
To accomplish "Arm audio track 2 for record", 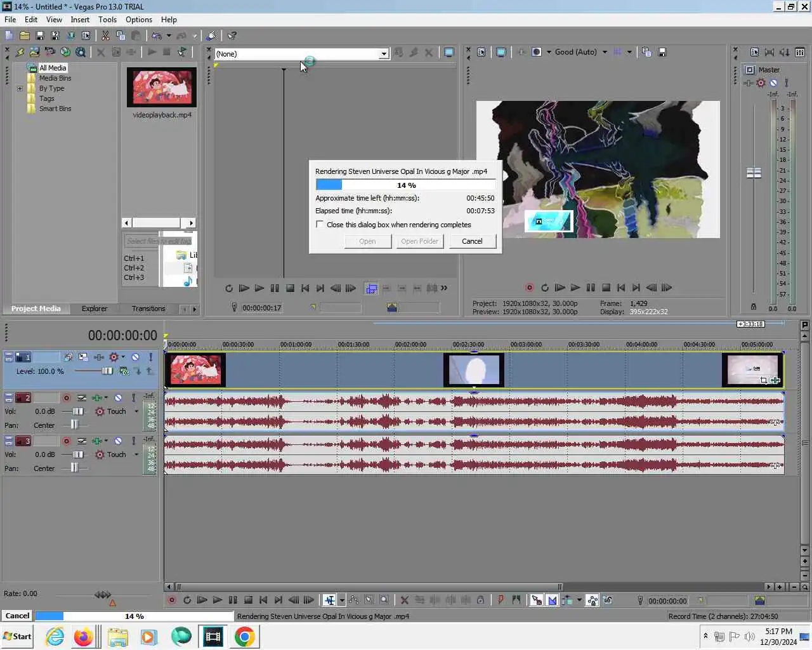I will (x=66, y=398).
